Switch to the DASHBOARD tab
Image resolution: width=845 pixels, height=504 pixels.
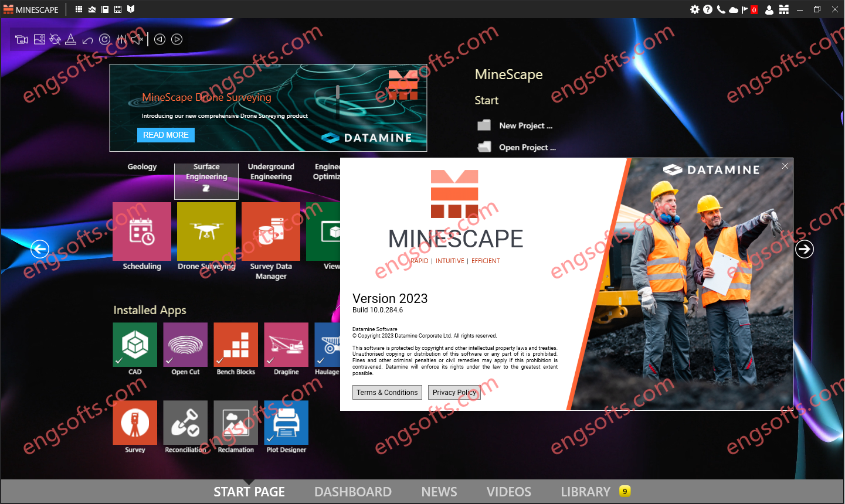(x=353, y=492)
